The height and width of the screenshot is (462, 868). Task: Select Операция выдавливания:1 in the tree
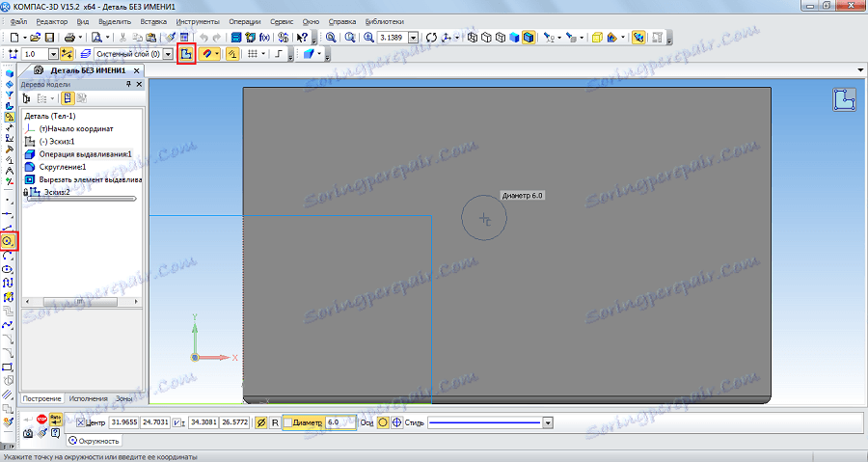79,154
